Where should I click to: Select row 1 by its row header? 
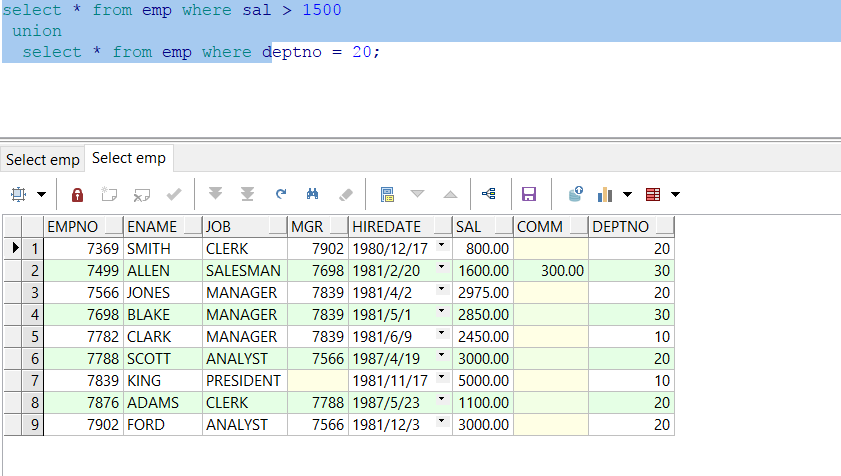click(x=33, y=248)
